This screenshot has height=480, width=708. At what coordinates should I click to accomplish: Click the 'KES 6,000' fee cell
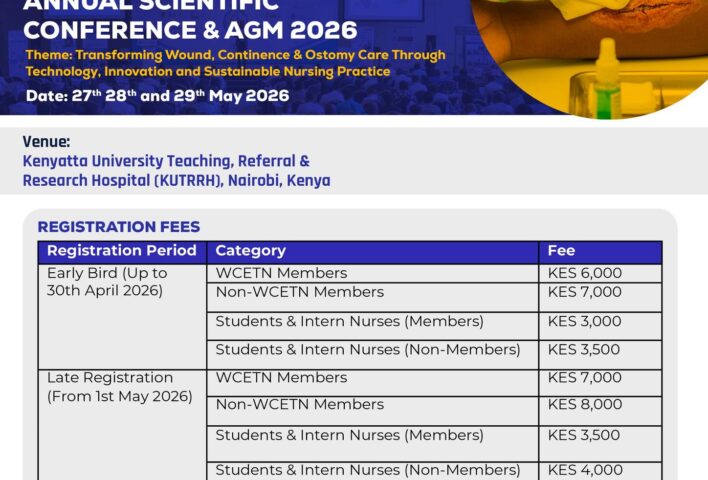pyautogui.click(x=601, y=274)
